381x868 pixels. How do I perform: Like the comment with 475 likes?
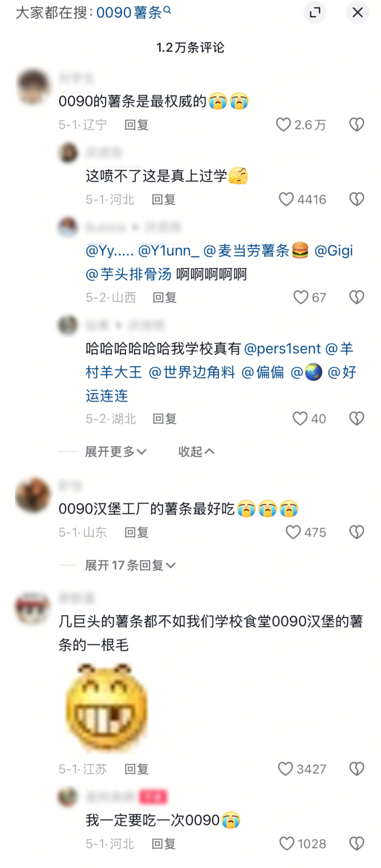point(293,532)
